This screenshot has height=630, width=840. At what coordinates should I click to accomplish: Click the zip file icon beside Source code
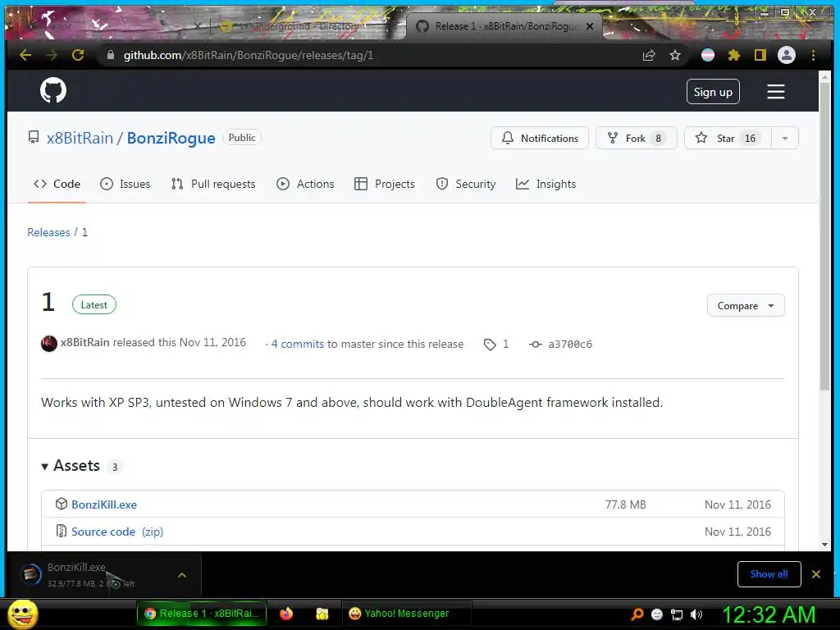[x=62, y=531]
